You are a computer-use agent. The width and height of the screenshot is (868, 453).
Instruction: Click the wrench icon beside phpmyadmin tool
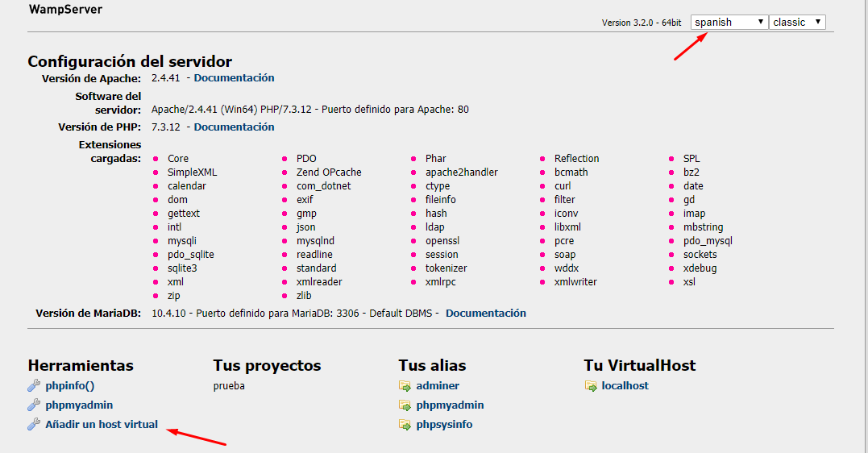coord(34,405)
